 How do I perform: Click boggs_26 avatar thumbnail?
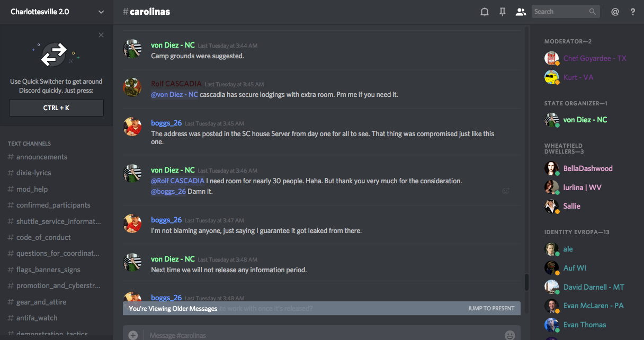tap(132, 127)
